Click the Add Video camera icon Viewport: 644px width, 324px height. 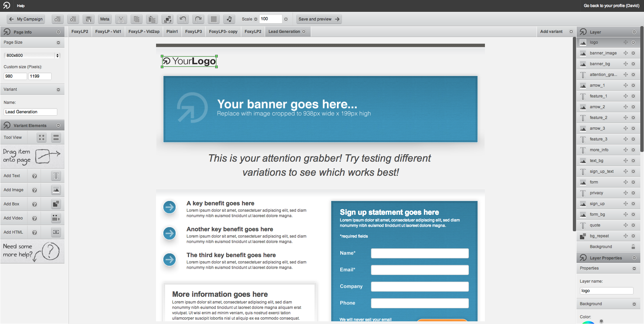pyautogui.click(x=56, y=218)
